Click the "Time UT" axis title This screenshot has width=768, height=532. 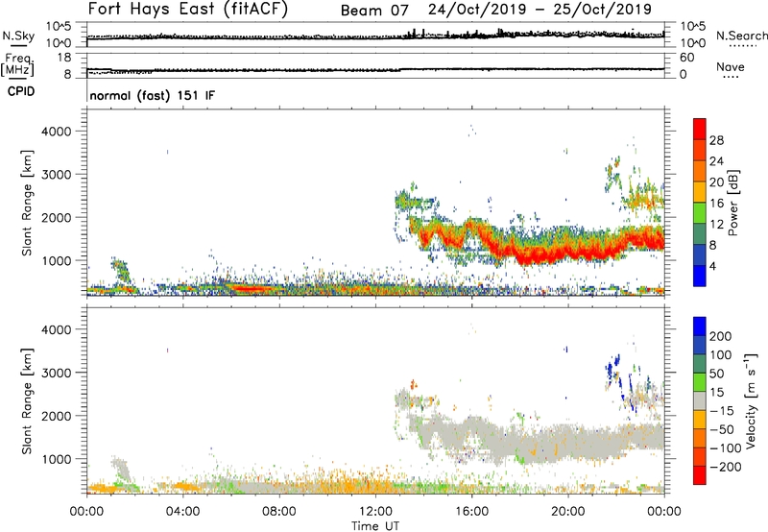[x=375, y=525]
